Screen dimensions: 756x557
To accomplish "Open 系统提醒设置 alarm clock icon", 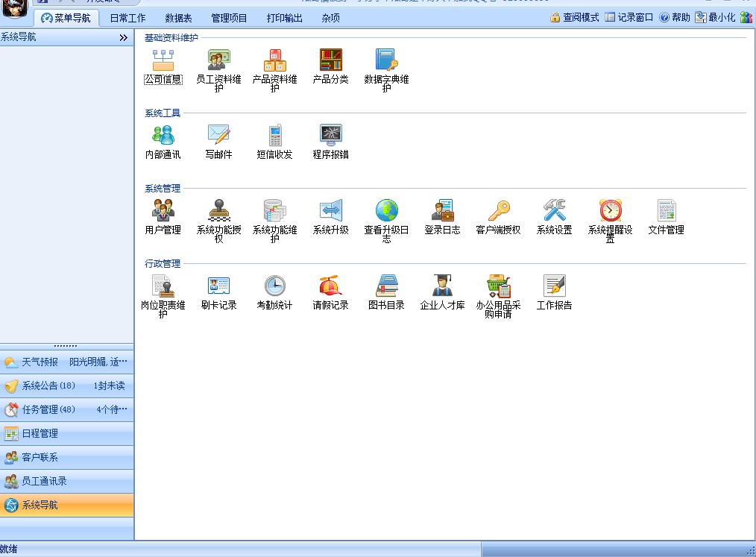I will (x=610, y=211).
